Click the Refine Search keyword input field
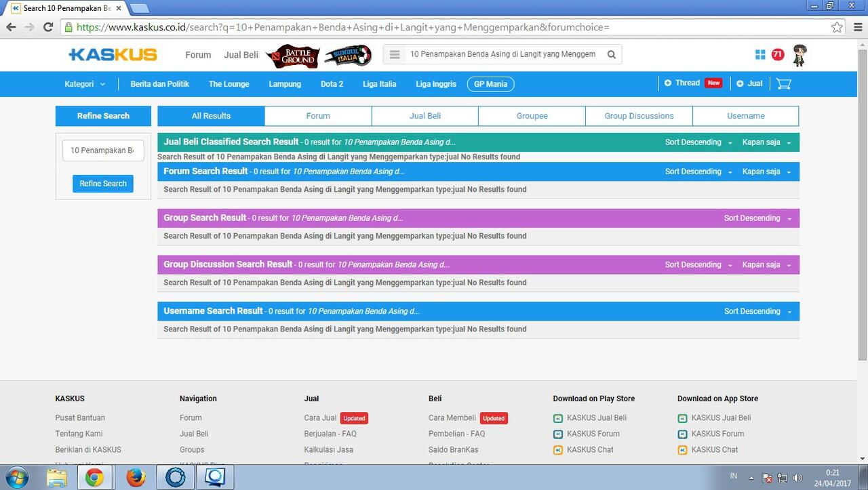The height and width of the screenshot is (490, 868). [103, 150]
